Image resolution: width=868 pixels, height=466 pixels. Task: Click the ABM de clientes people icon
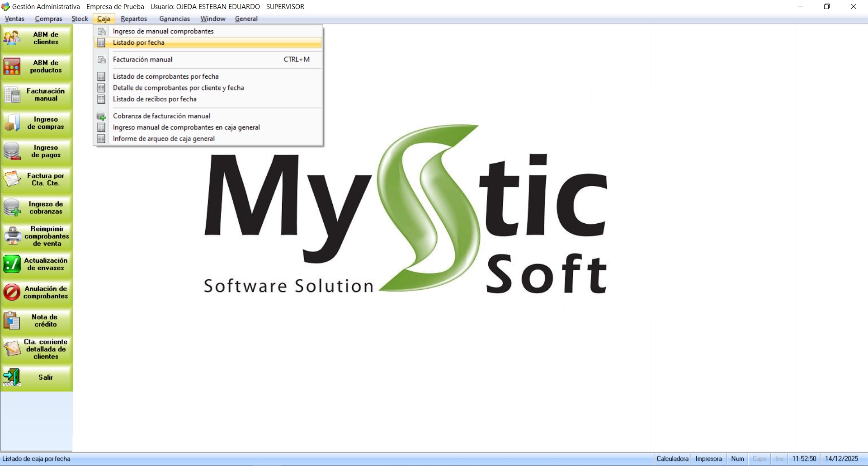pyautogui.click(x=12, y=38)
